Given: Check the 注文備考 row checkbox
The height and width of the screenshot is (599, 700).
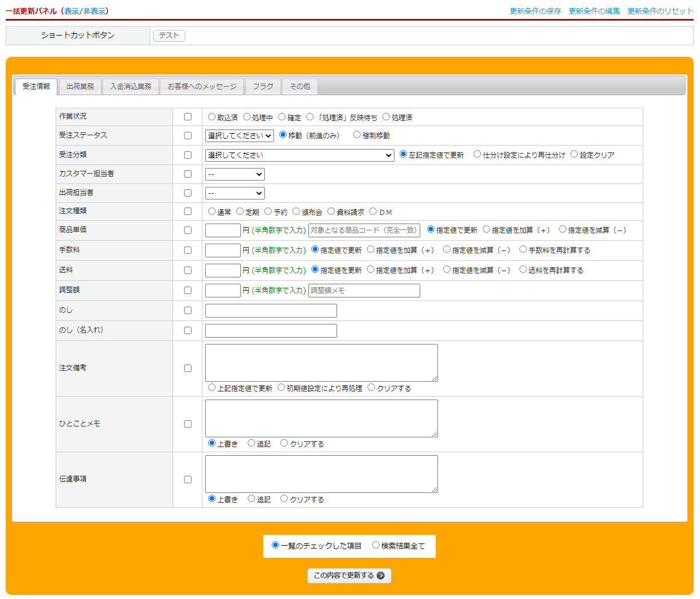Looking at the screenshot, I should [x=187, y=369].
